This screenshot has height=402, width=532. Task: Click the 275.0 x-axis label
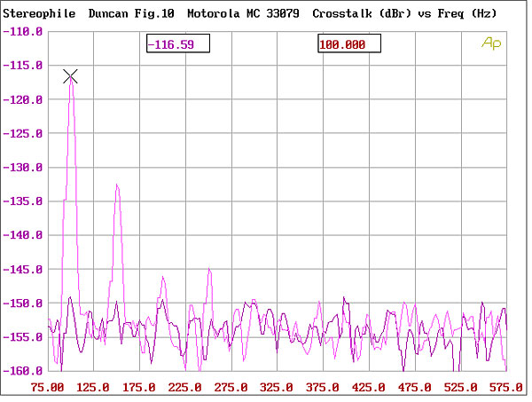231,388
